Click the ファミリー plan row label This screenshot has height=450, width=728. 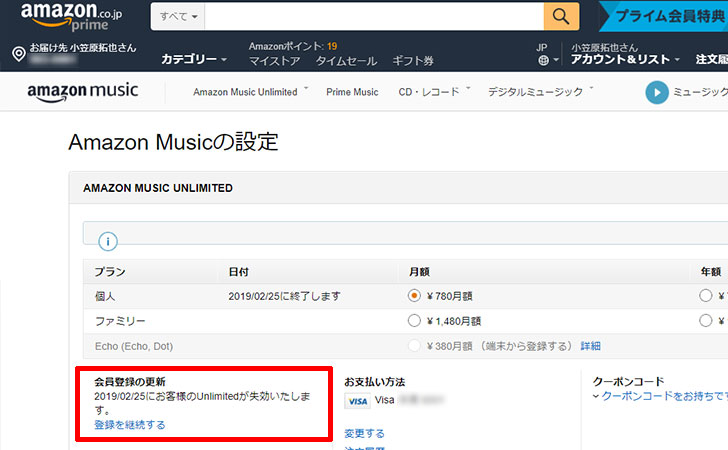point(120,321)
